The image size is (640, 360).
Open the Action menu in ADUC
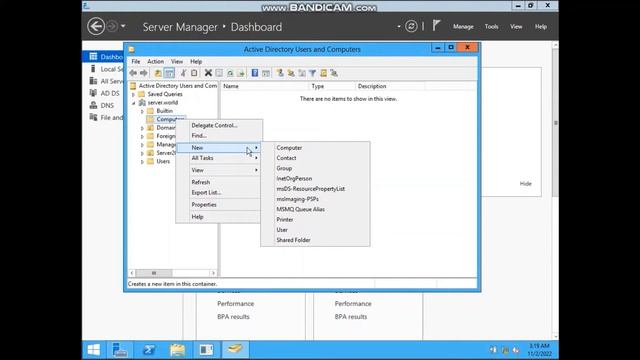pyautogui.click(x=156, y=61)
